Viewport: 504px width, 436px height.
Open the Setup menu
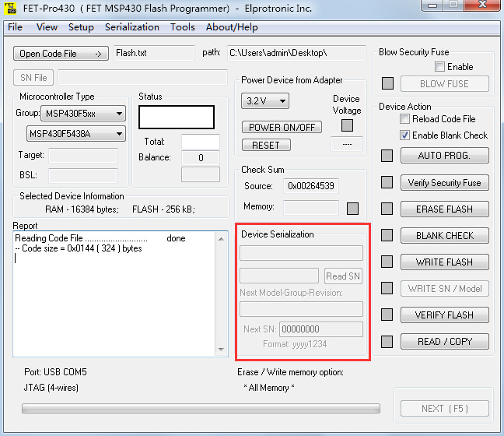pyautogui.click(x=81, y=27)
